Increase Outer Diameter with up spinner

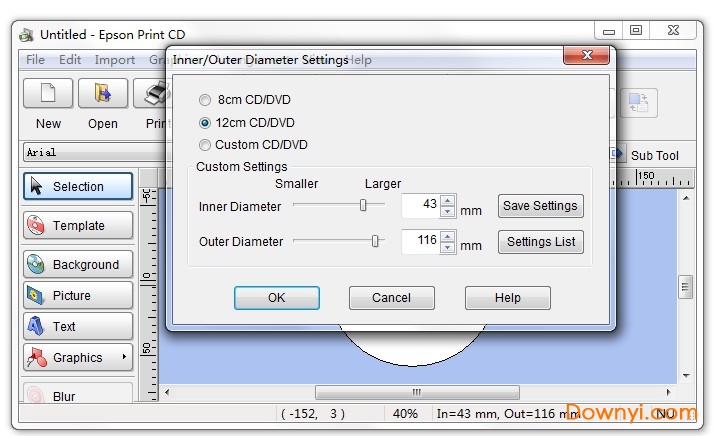point(448,236)
